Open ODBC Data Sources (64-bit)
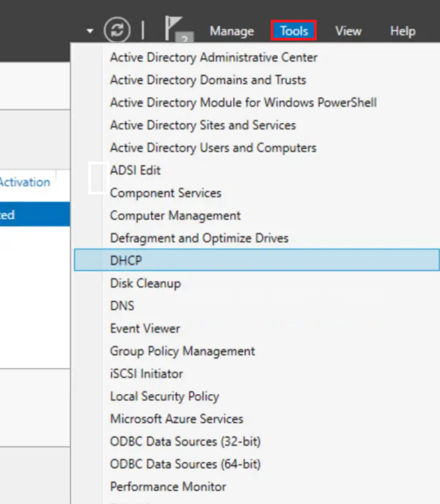This screenshot has width=440, height=504. 184,464
